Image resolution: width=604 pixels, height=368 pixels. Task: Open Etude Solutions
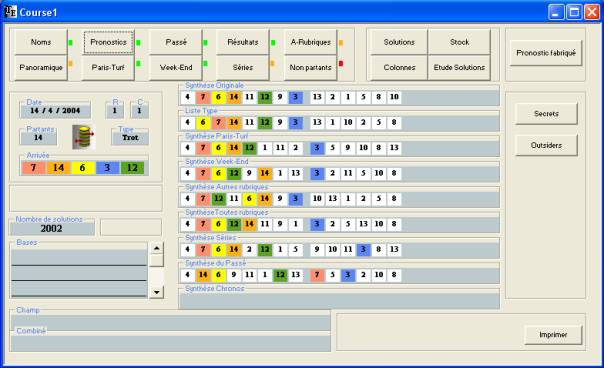[x=459, y=67]
